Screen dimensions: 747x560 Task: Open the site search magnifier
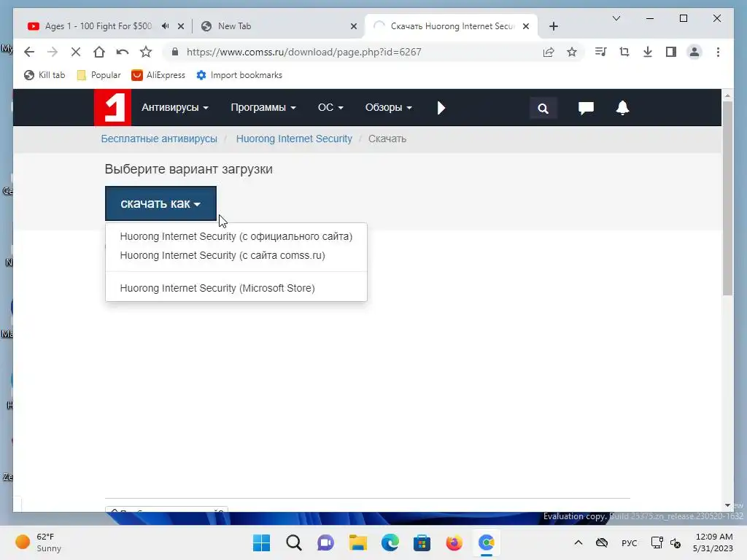click(x=543, y=109)
